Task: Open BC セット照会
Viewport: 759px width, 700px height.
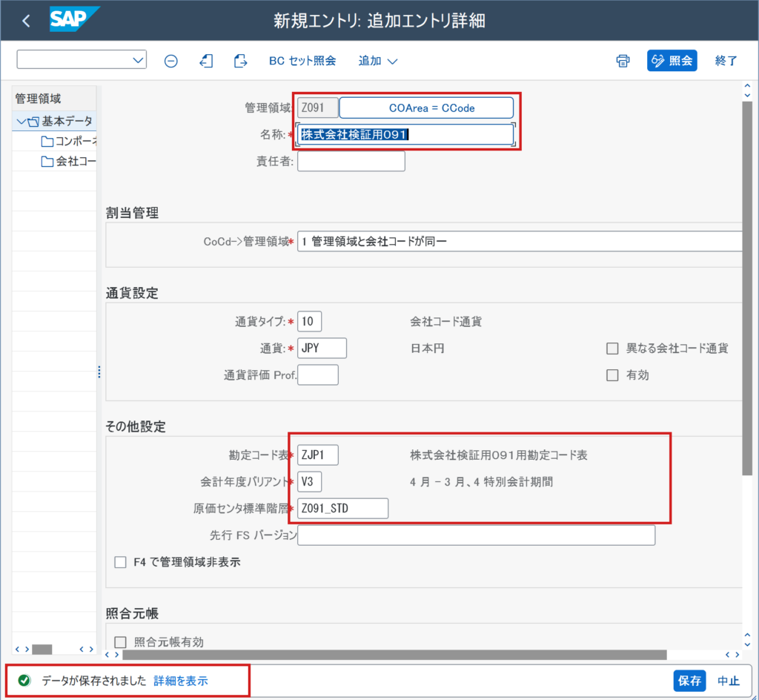Action: tap(302, 61)
